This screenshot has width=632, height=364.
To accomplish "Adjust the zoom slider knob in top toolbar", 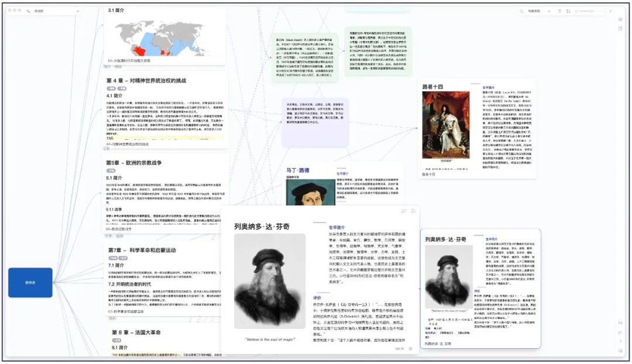I will click(591, 11).
